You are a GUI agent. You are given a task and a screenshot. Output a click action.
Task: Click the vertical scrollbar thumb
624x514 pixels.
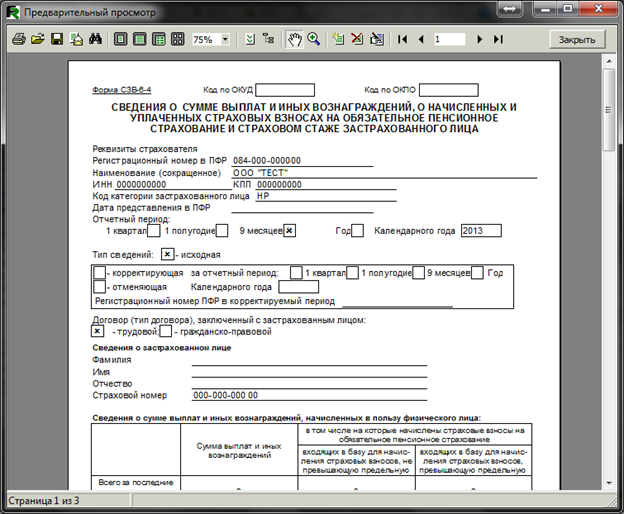click(x=609, y=110)
